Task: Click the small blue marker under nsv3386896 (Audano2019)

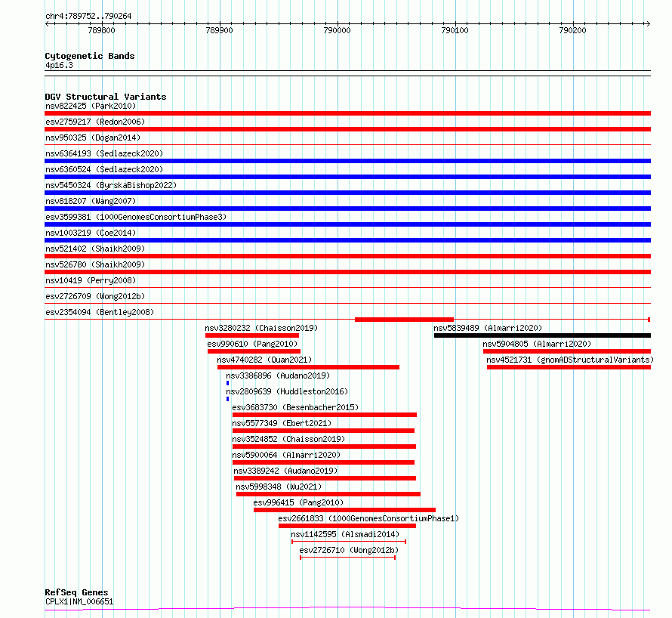Action: (x=227, y=383)
